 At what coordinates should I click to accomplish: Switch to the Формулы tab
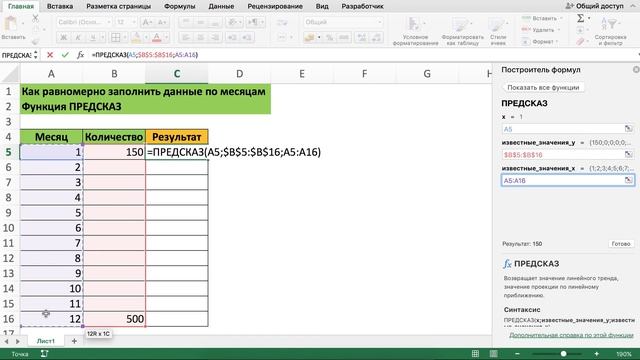pos(180,6)
